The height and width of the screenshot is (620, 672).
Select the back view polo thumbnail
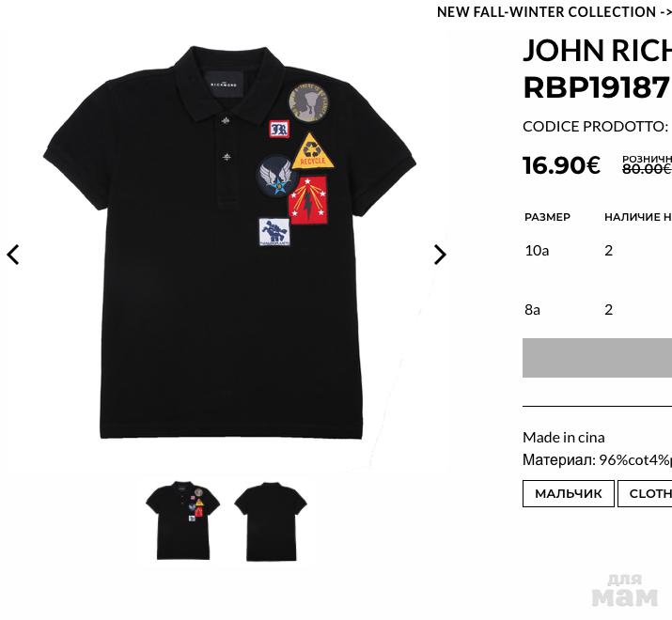pos(271,521)
